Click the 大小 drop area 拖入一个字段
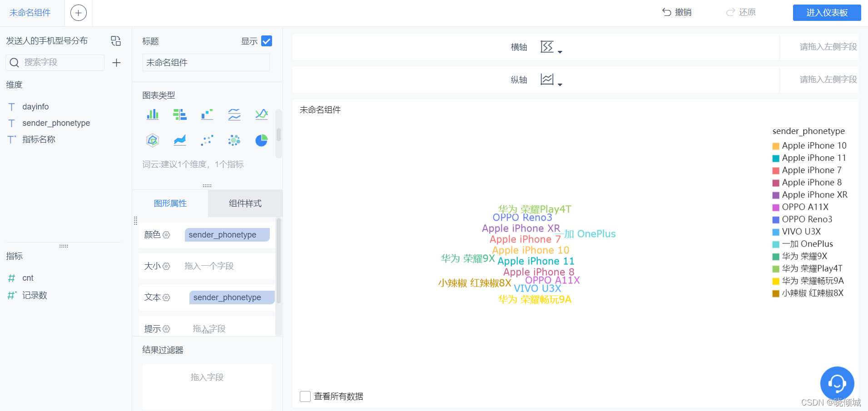This screenshot has width=868, height=411. [209, 266]
